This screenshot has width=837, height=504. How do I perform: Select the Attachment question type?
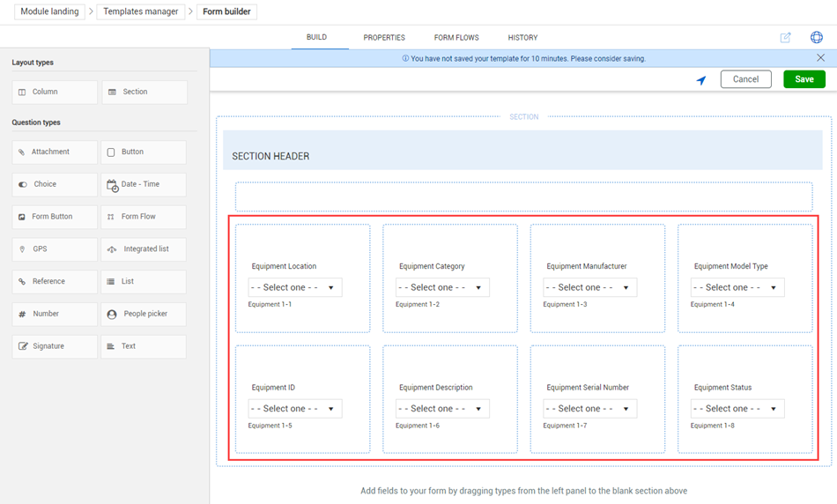tap(55, 152)
